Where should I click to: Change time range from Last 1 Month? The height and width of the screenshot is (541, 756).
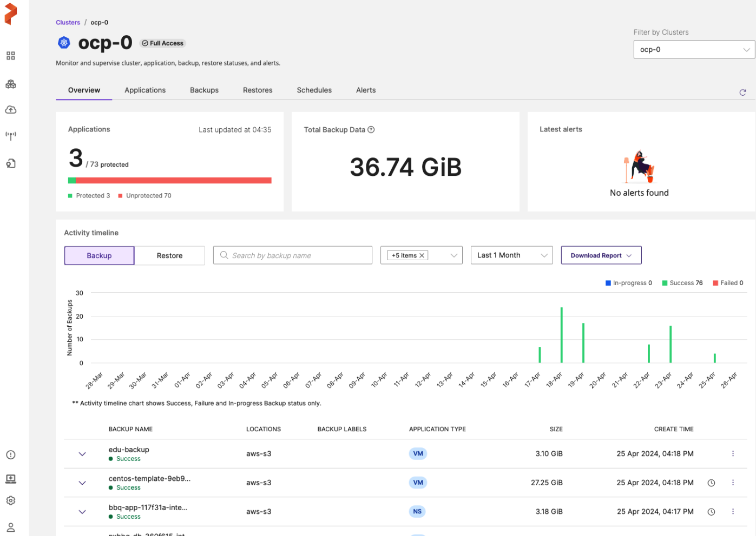click(x=511, y=255)
